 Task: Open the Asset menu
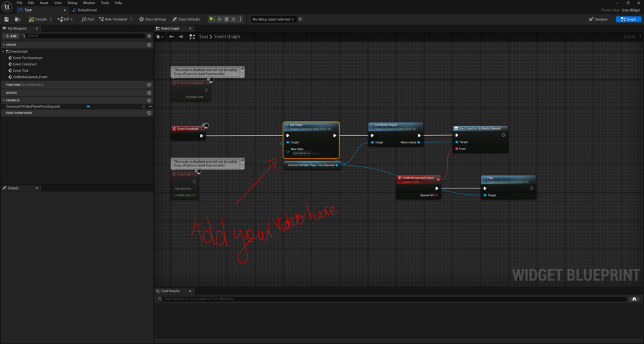pos(44,3)
